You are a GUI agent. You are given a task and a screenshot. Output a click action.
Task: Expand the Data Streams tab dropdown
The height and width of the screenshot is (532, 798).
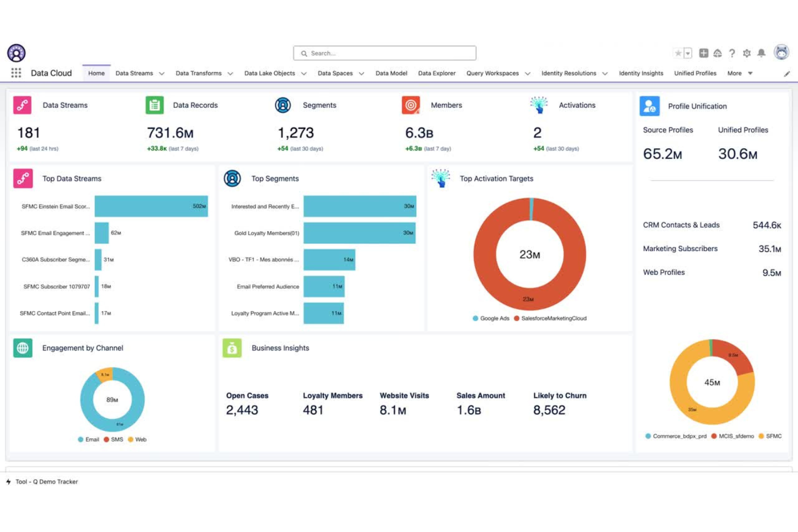162,74
